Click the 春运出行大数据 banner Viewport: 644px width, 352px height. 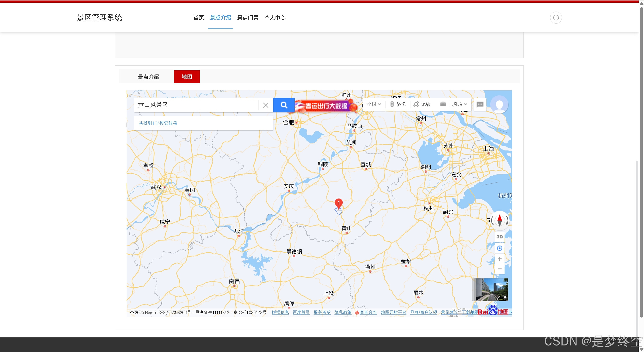pos(326,106)
